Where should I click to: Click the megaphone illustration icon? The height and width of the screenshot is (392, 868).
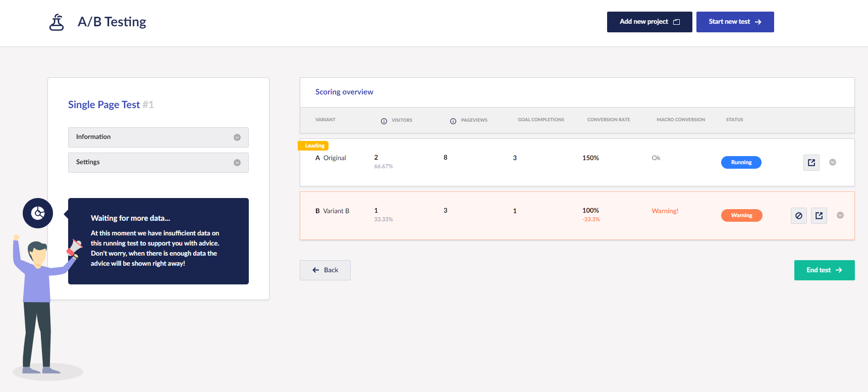point(75,248)
